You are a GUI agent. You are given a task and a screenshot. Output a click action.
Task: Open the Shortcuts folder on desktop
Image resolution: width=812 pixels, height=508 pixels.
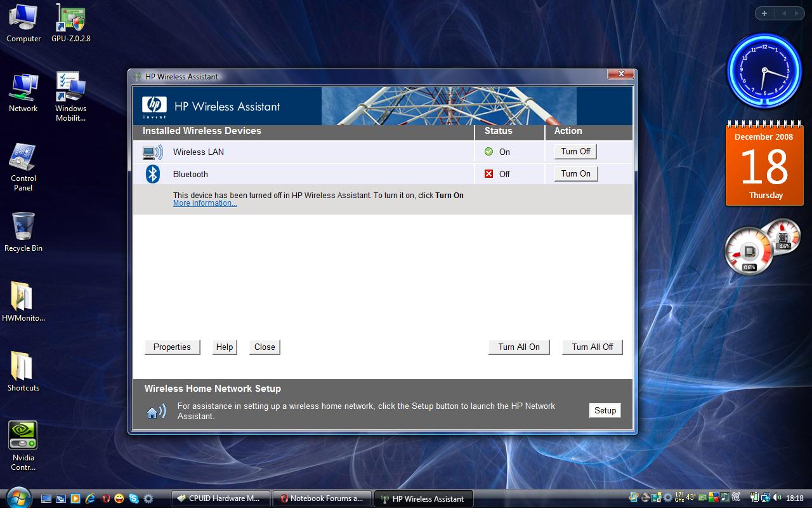point(23,372)
